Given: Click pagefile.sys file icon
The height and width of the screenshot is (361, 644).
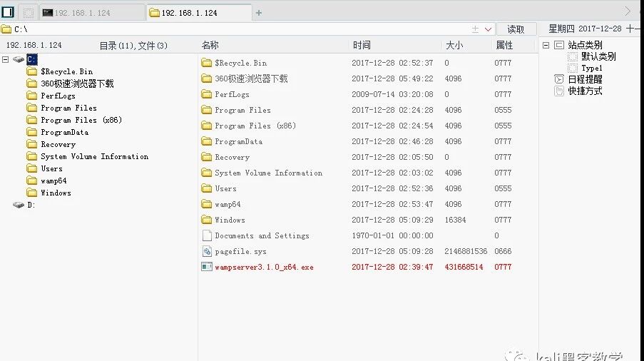Looking at the screenshot, I should pos(207,251).
